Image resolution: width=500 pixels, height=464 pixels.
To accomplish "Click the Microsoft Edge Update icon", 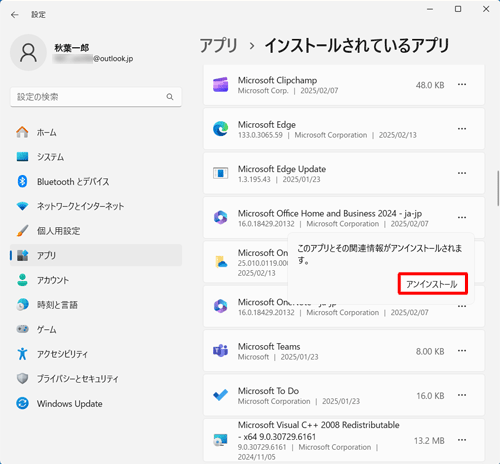I will tap(221, 173).
